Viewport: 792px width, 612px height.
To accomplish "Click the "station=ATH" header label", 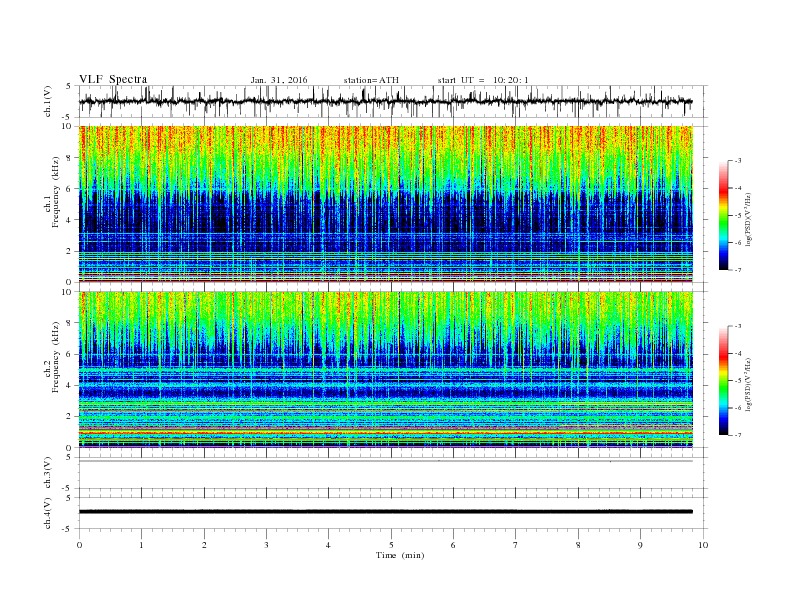I will pyautogui.click(x=371, y=80).
